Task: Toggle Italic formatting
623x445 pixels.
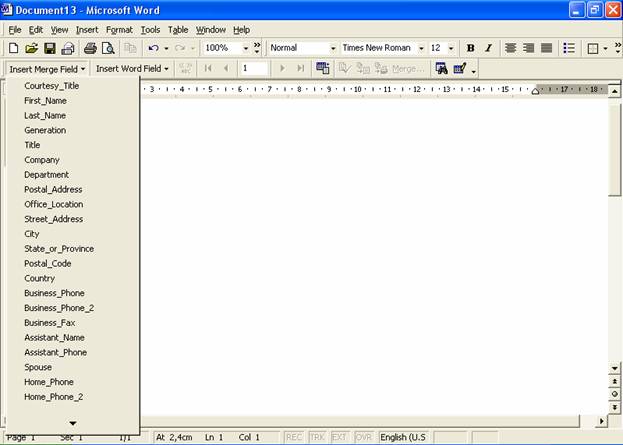Action: coord(488,48)
